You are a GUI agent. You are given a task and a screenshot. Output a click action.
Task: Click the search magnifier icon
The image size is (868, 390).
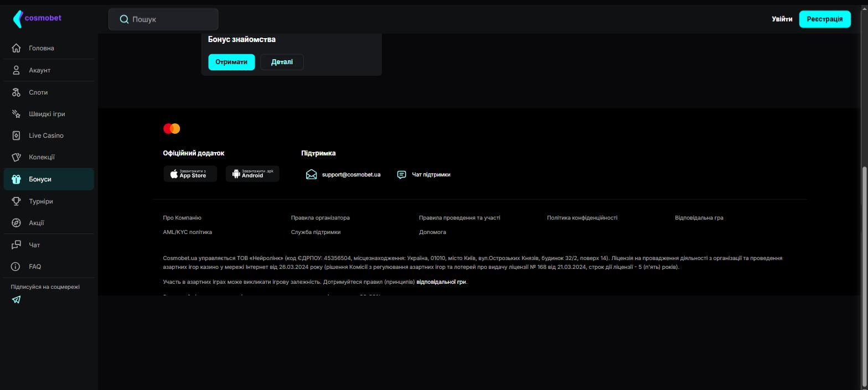(124, 19)
